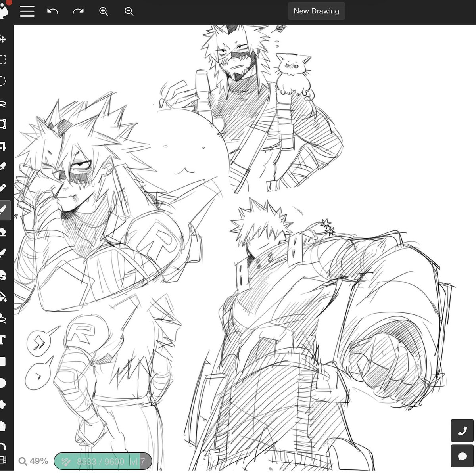Select the Lasso selection tool
Image resolution: width=476 pixels, height=473 pixels.
(3, 103)
